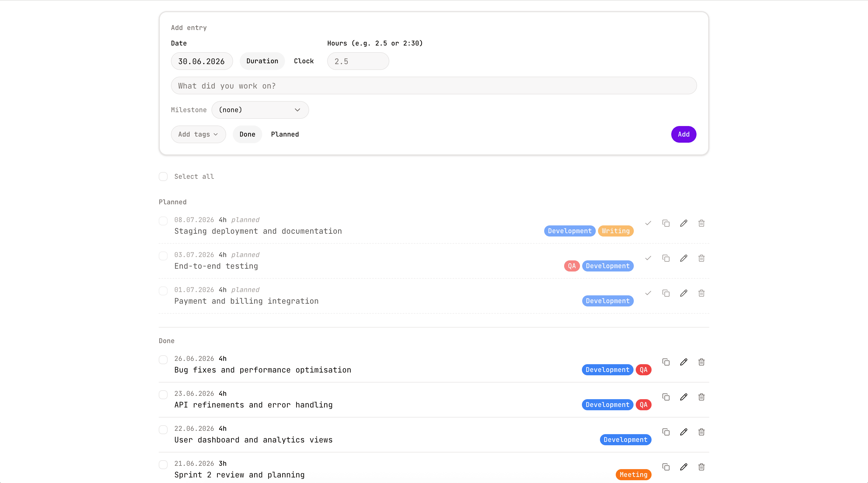Click the date 21.06.2026

[x=194, y=464]
